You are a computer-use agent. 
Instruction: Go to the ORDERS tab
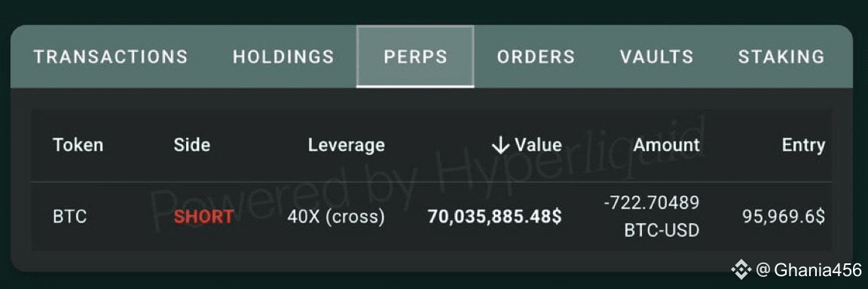pos(536,57)
